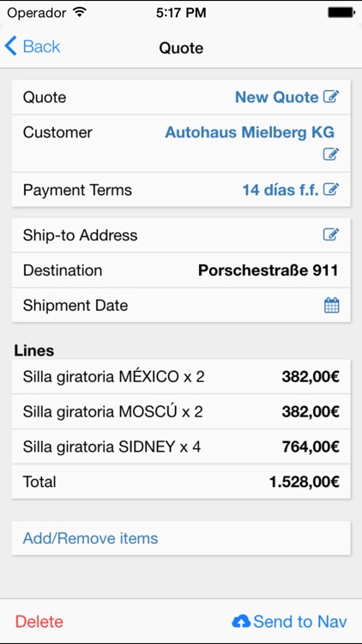
Task: Delete this quote
Action: click(39, 622)
